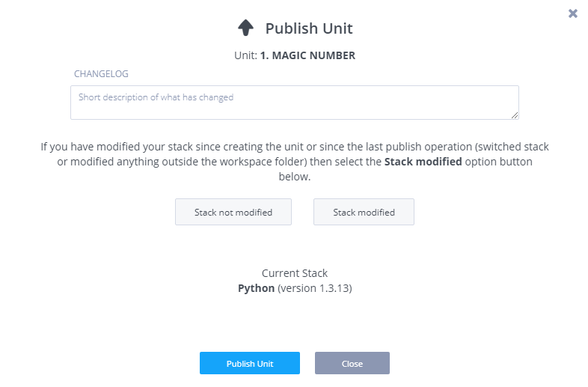Click the word "below." ending the instructions
Image resolution: width=588 pixels, height=387 pixels.
tap(295, 177)
